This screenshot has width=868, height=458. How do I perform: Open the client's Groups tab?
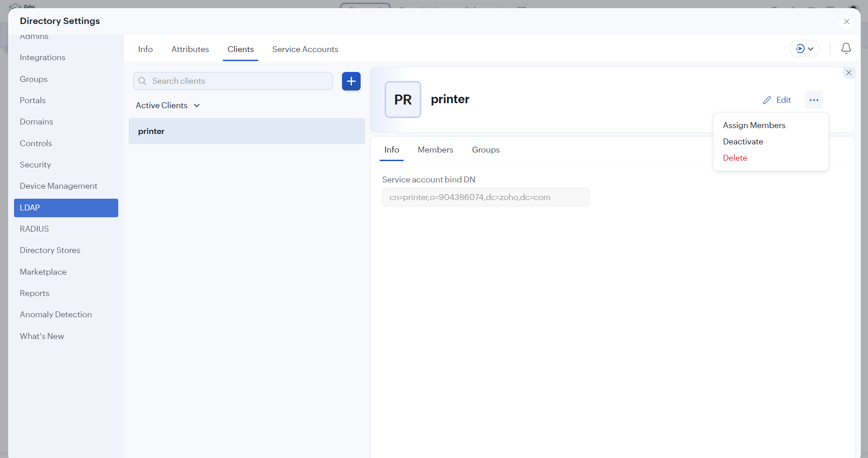[x=485, y=150]
